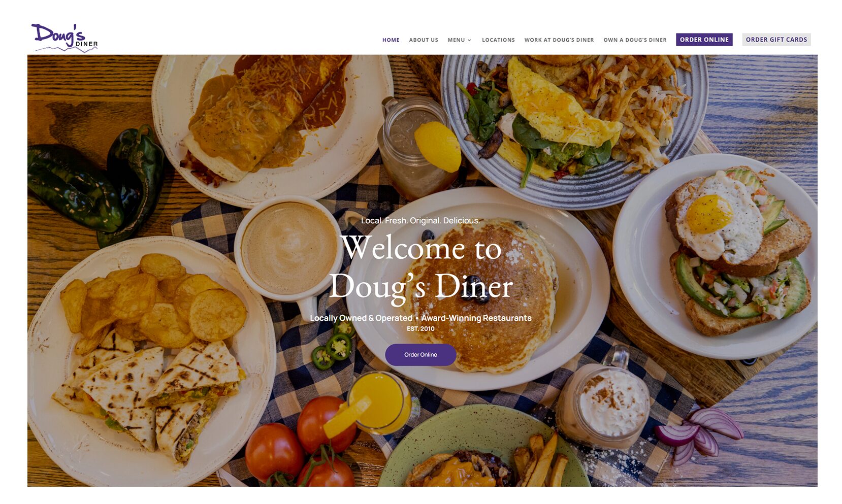842x504 pixels.
Task: Click the Welcome to Doug's Diner heading
Action: (421, 268)
